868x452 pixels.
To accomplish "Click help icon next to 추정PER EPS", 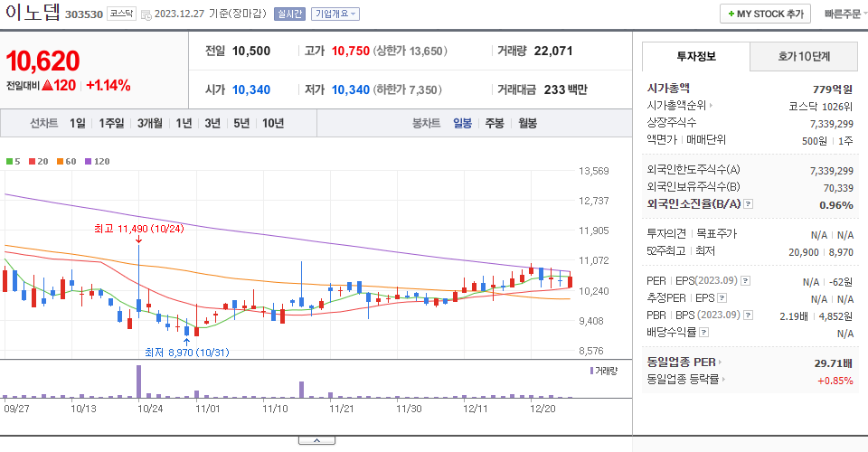I will [x=722, y=298].
